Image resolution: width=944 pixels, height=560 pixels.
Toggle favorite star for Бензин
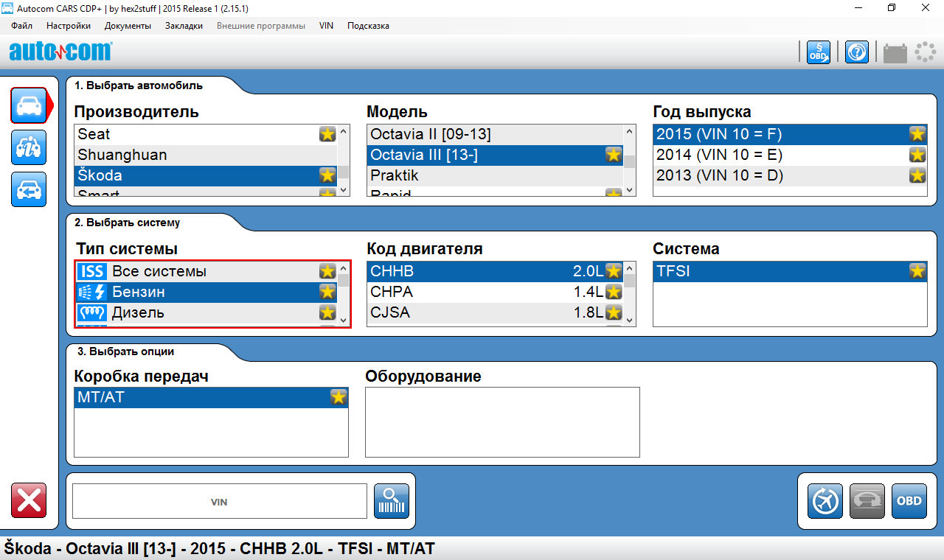pyautogui.click(x=327, y=292)
